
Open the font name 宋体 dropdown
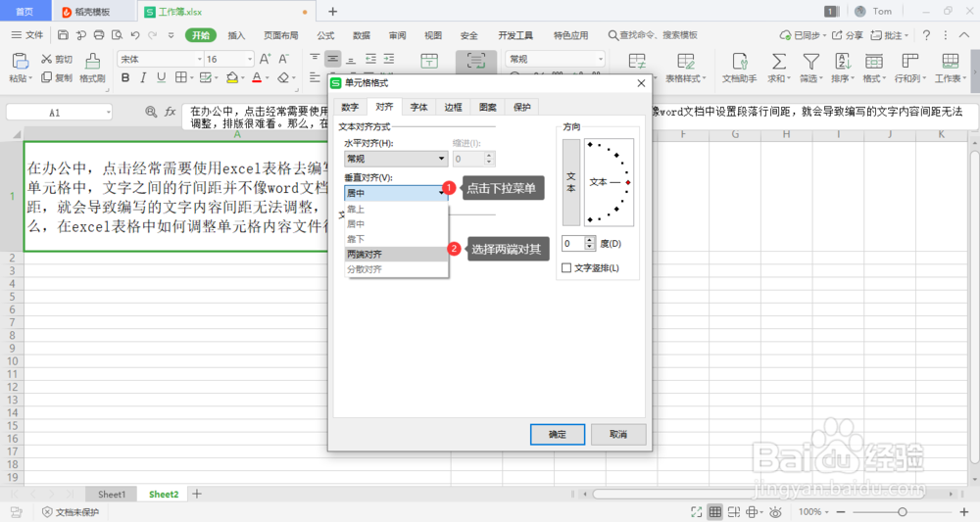(x=199, y=59)
